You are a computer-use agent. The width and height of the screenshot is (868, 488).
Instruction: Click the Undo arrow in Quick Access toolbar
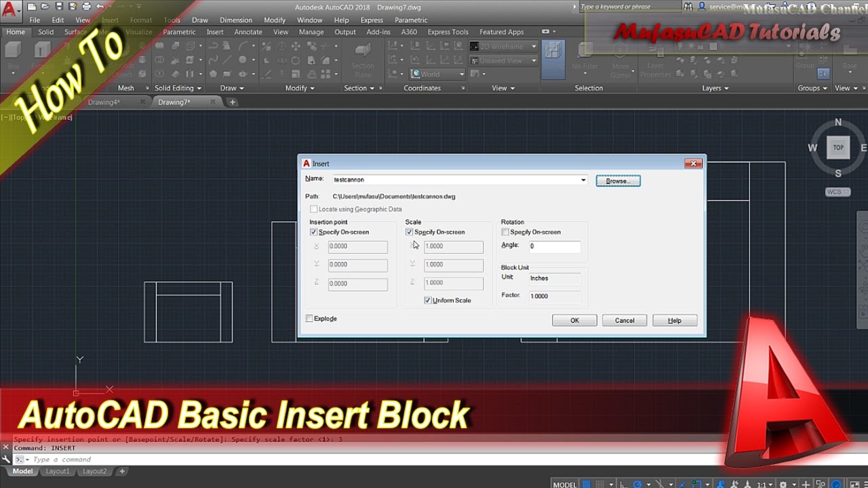(101, 7)
